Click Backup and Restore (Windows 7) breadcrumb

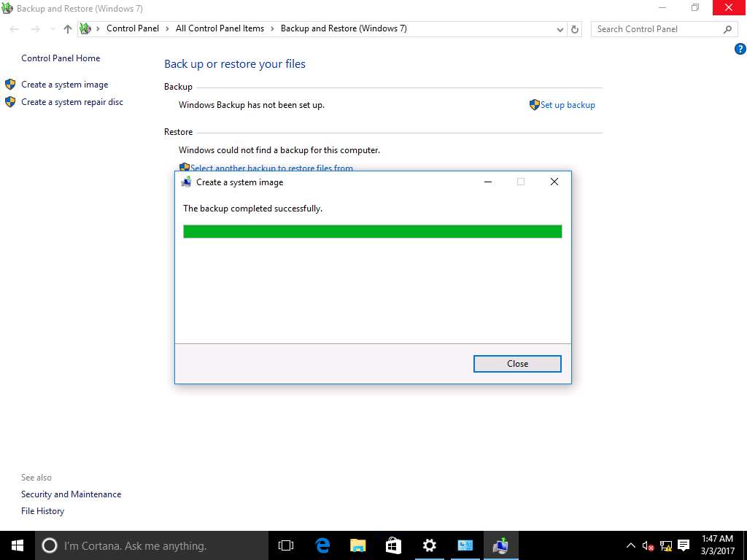[344, 28]
